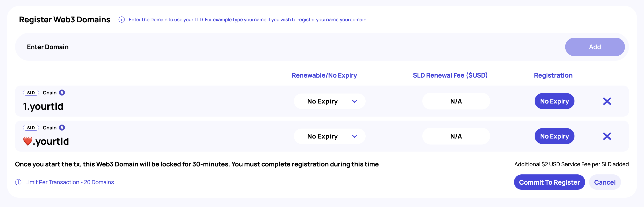The height and width of the screenshot is (207, 644).
Task: Click the SLD badge on heart domain row
Action: [x=31, y=128]
